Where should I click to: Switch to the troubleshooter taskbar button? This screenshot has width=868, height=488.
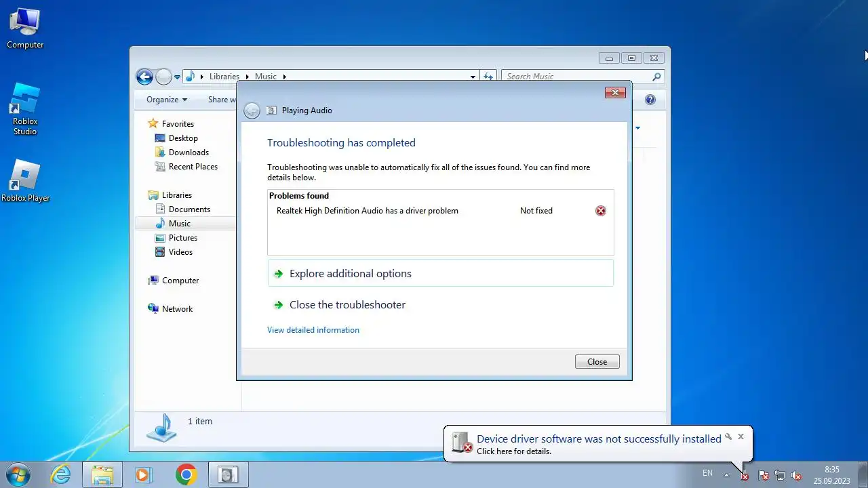(228, 474)
